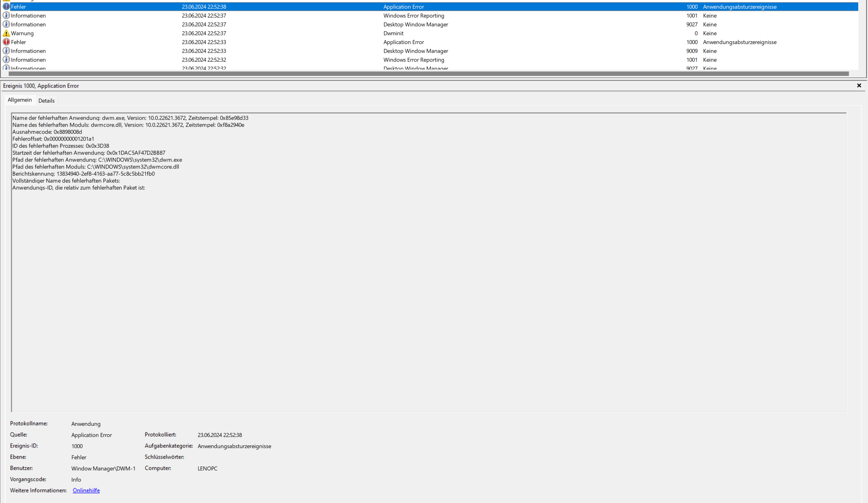
Task: Click the Berichtskennung GUID line
Action: 84,174
